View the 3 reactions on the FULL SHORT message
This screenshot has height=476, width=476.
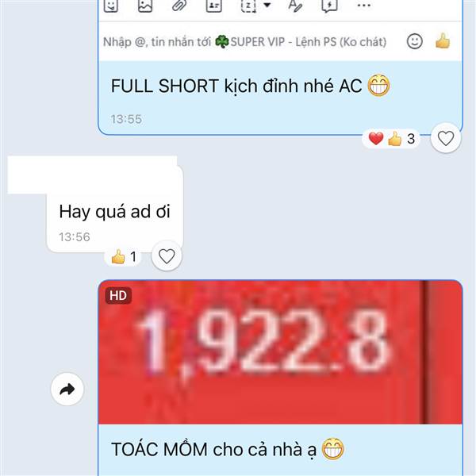tap(392, 139)
